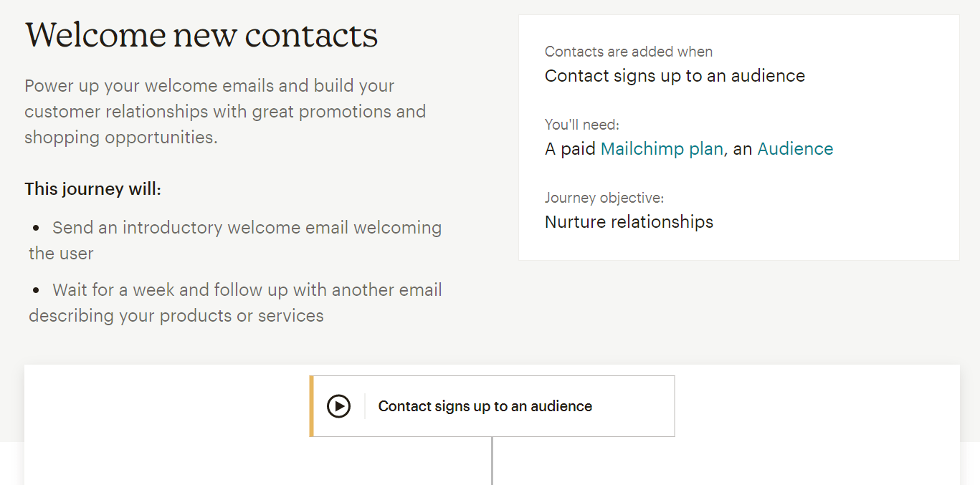Image resolution: width=980 pixels, height=485 pixels.
Task: Click the bullet dot before 'Wait for a week'
Action: (x=36, y=291)
